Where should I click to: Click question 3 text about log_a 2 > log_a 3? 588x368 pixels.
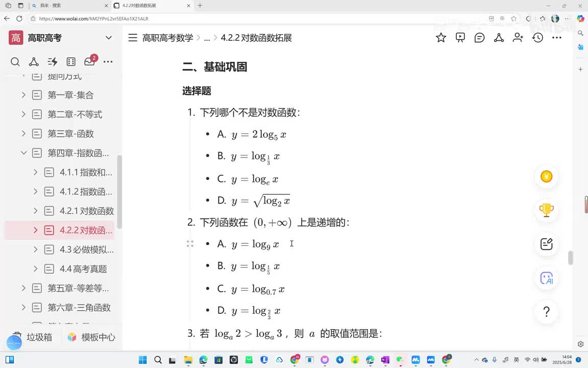[x=290, y=333]
